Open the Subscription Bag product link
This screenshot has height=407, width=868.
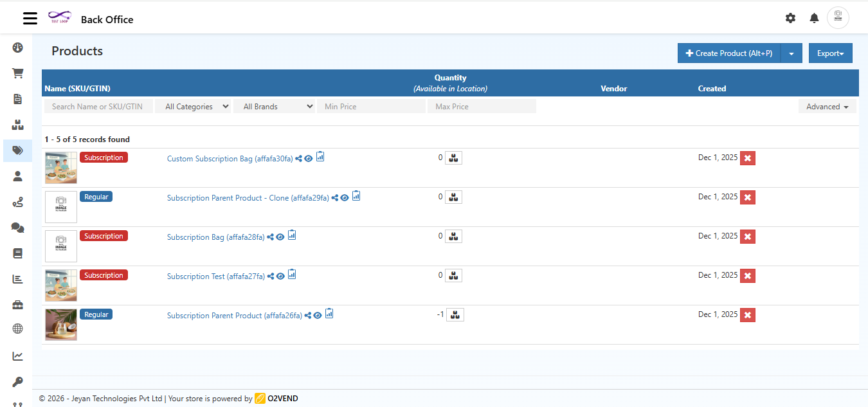point(215,237)
